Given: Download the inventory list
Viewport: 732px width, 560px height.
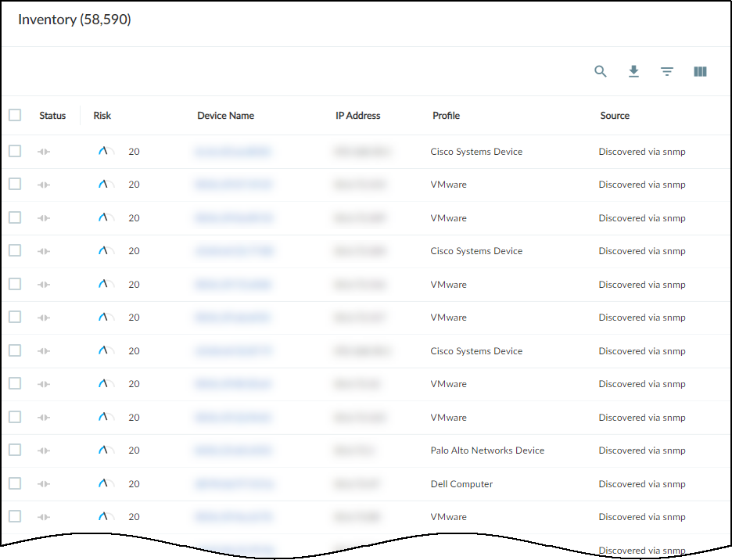Looking at the screenshot, I should coord(634,71).
